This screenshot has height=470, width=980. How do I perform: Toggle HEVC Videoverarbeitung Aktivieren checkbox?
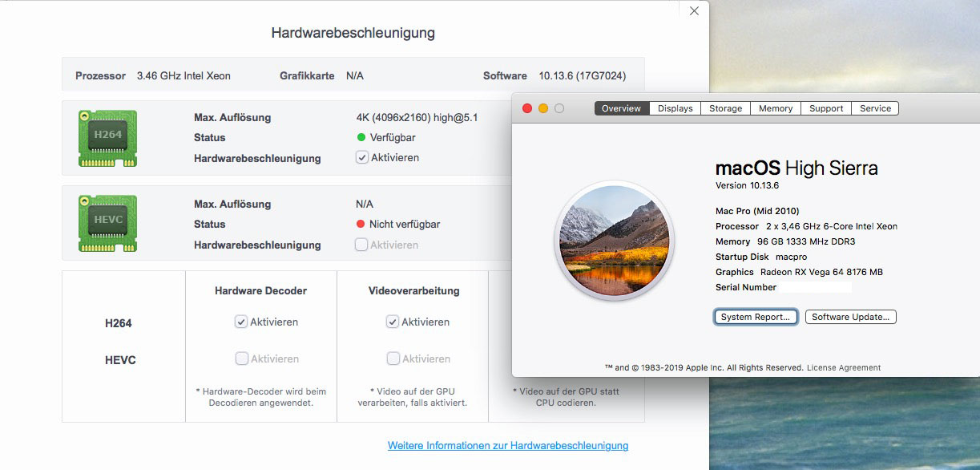[393, 359]
